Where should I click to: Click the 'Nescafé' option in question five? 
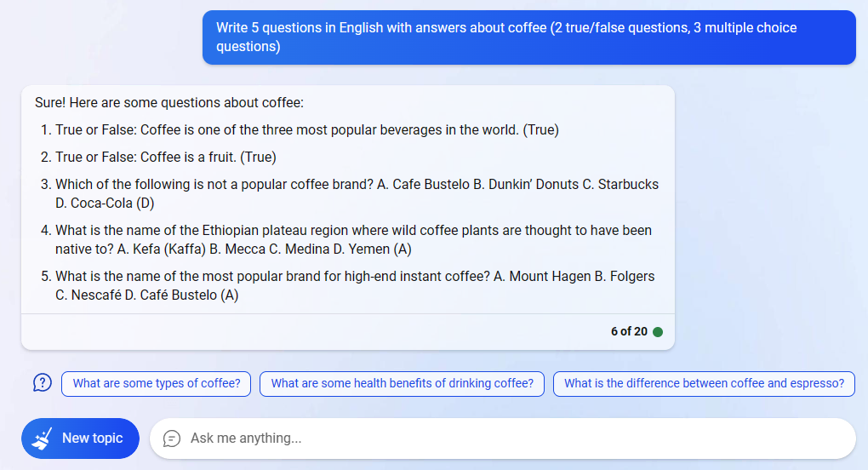[95, 295]
